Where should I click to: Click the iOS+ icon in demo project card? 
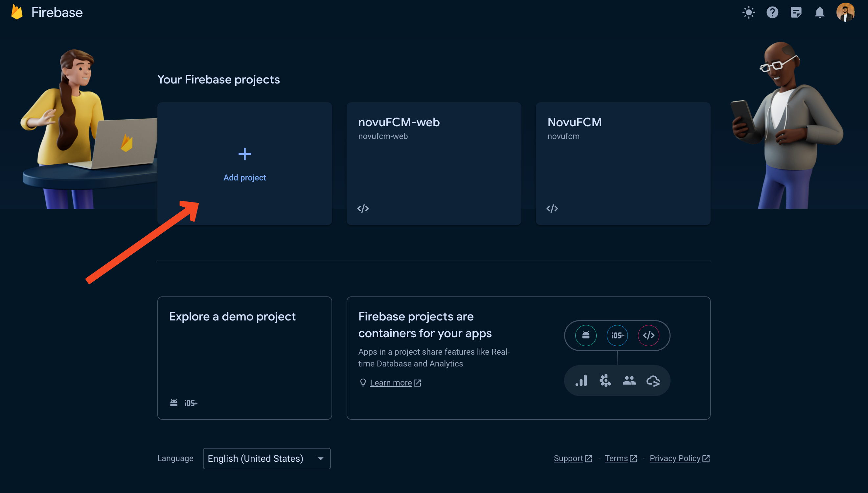[191, 403]
